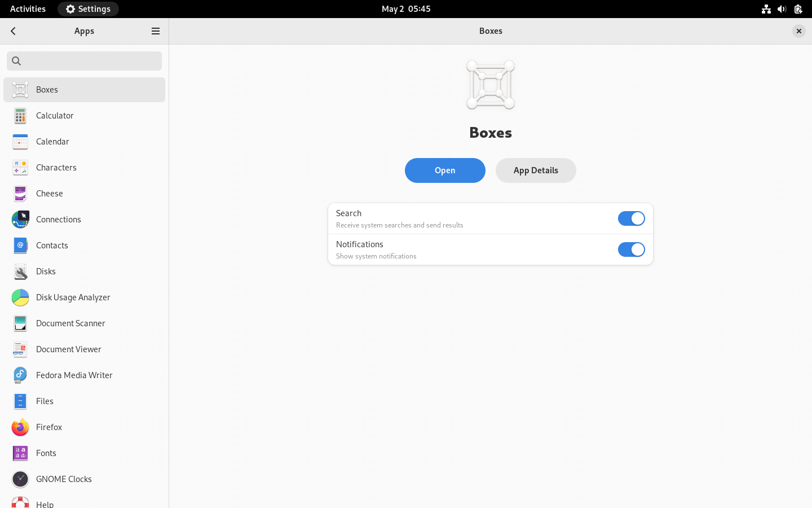
Task: Click the Document Scanner icon
Action: [20, 323]
